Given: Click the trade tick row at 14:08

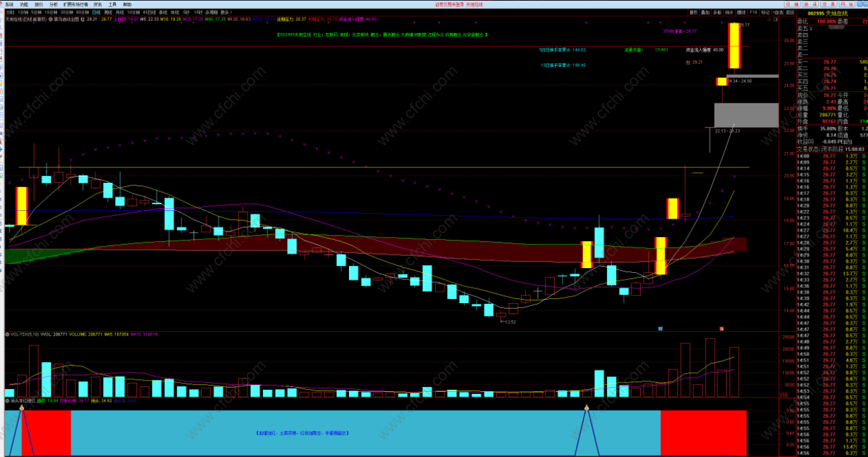Looking at the screenshot, I should pos(832,156).
